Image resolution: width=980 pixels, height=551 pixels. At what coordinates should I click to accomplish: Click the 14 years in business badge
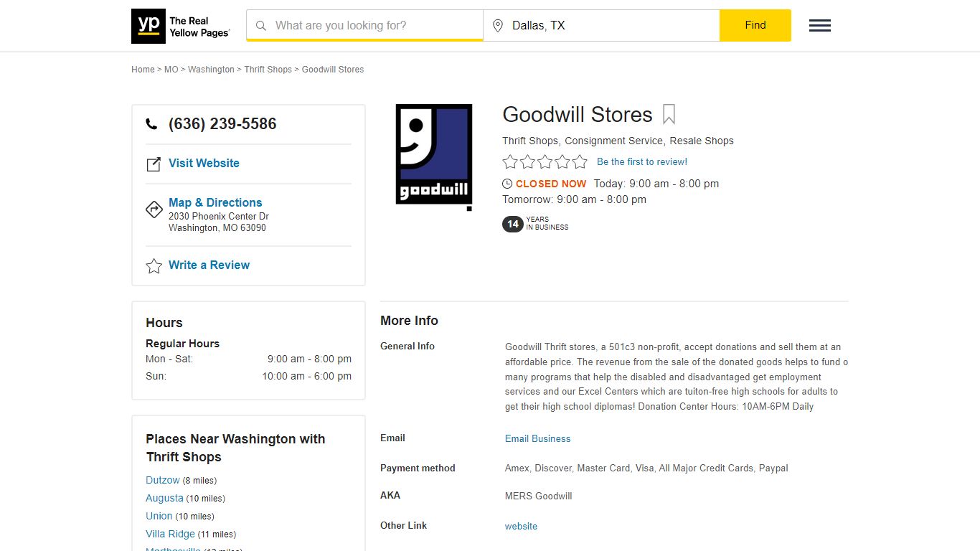pyautogui.click(x=535, y=224)
